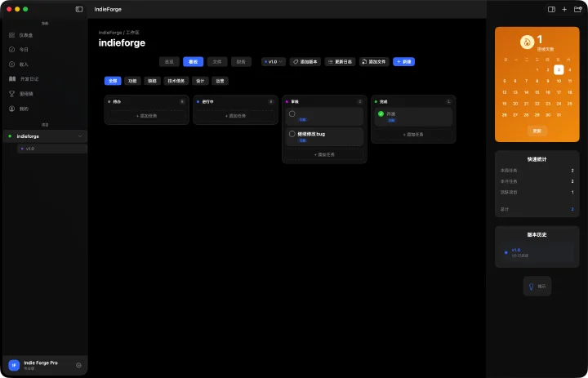Click the blue IF avatar badge

(14, 365)
